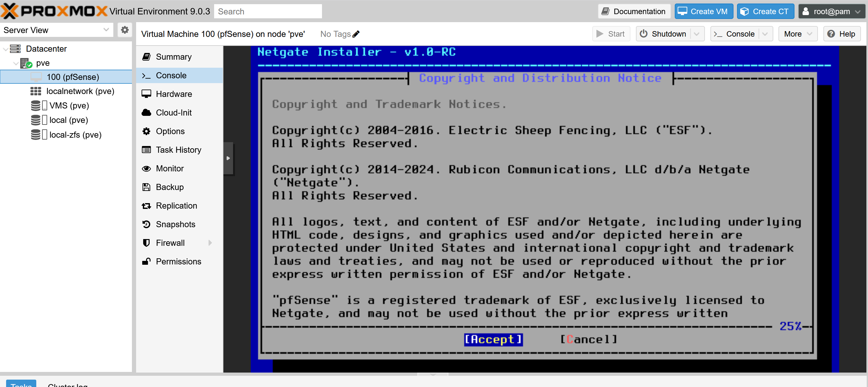Image resolution: width=868 pixels, height=387 pixels.
Task: Click the No Tags label
Action: point(335,34)
